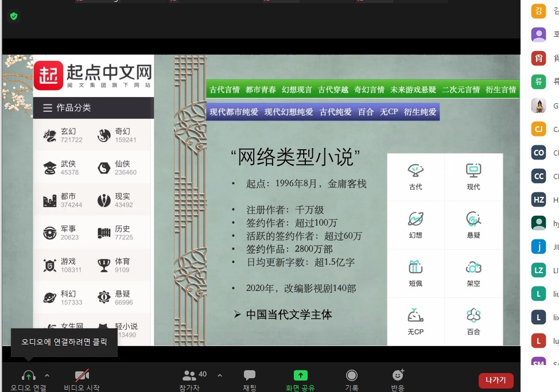Open reactions (반응) emoji icon
The height and width of the screenshot is (392, 559).
point(398,375)
